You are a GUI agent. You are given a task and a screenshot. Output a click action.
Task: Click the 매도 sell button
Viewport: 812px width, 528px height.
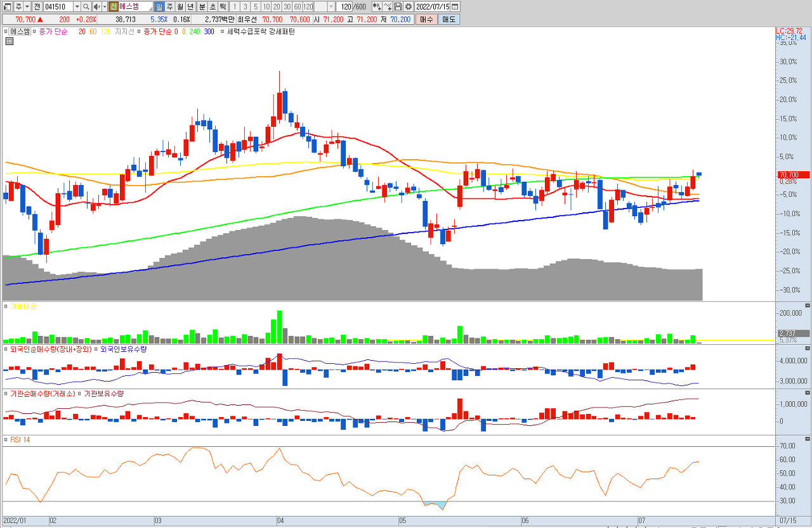(449, 20)
